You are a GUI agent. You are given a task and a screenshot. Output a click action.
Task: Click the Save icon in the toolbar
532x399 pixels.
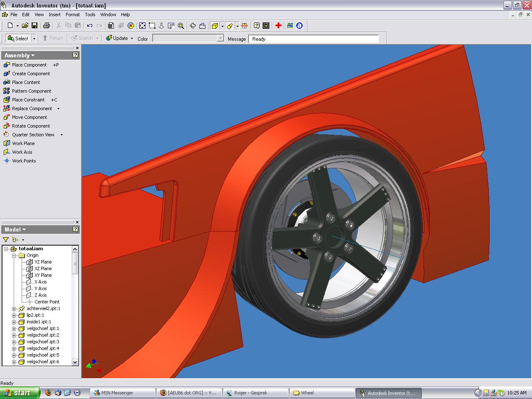pyautogui.click(x=34, y=26)
